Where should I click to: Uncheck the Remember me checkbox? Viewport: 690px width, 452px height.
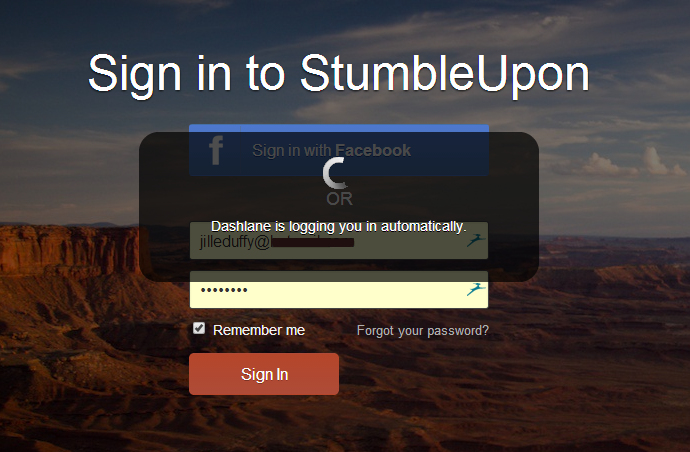(x=199, y=328)
